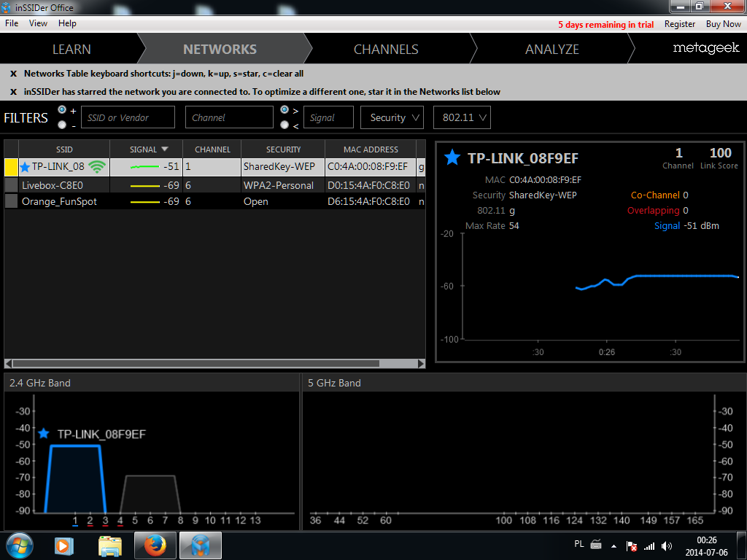Switch to the CHANNELS tab
Image resolution: width=747 pixels, height=560 pixels.
click(x=386, y=49)
